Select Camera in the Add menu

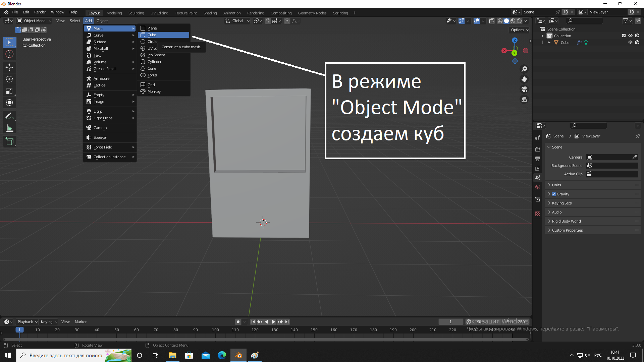click(x=110, y=128)
